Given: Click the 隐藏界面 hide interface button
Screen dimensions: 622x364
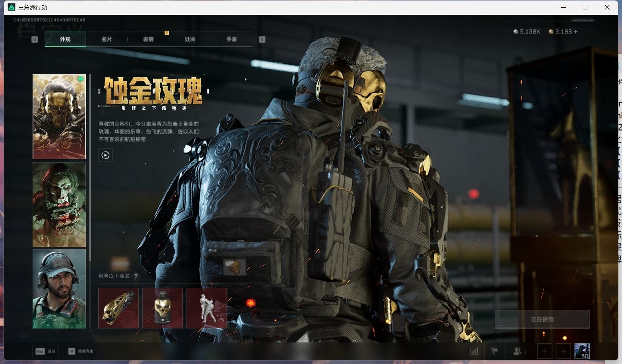Looking at the screenshot, I should pos(80,352).
